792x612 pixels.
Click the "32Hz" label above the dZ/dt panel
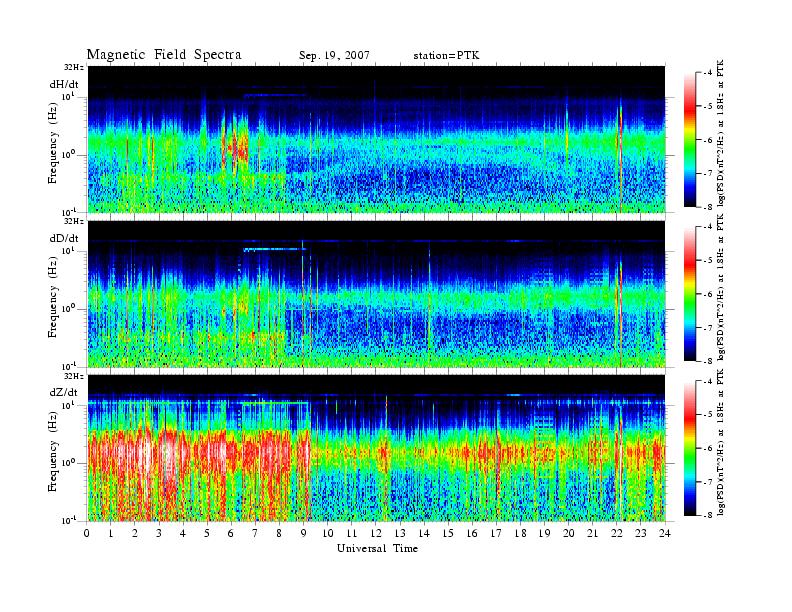tap(74, 376)
